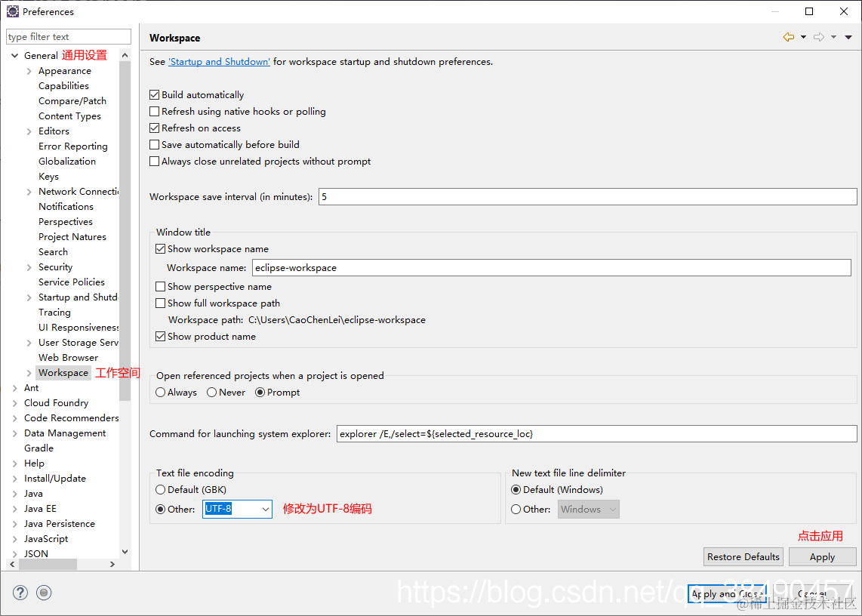Select Default (Windows) line delimiter
Screen dimensions: 862x616
tap(516, 489)
